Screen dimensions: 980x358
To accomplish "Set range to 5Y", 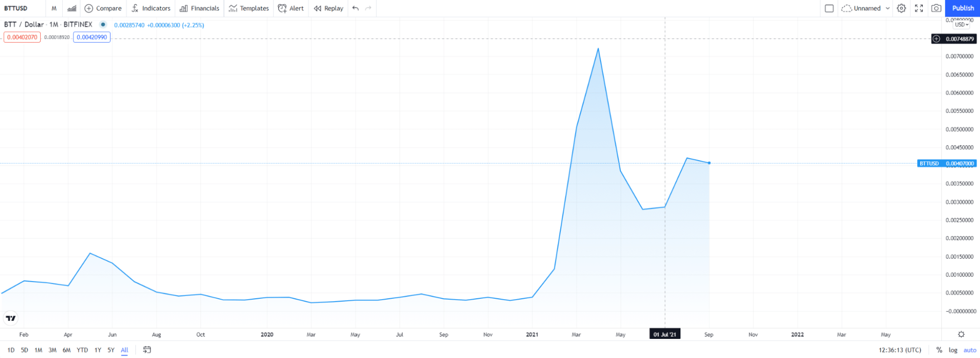I will [x=111, y=350].
